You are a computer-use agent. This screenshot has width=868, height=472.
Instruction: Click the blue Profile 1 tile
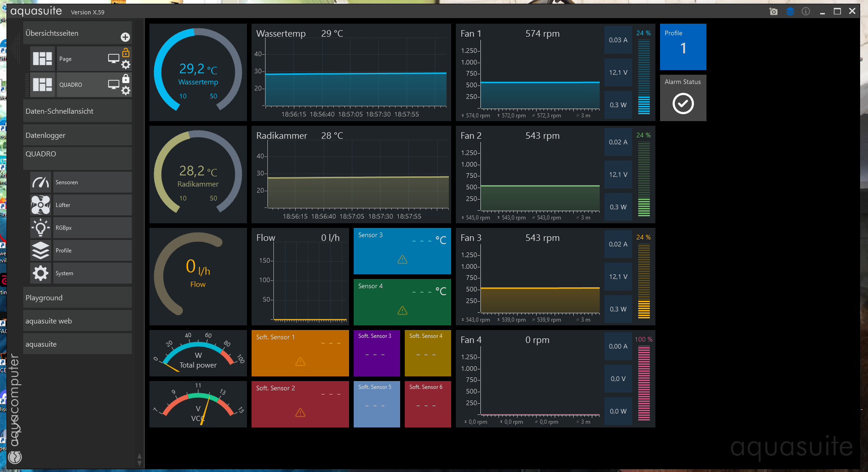[683, 47]
